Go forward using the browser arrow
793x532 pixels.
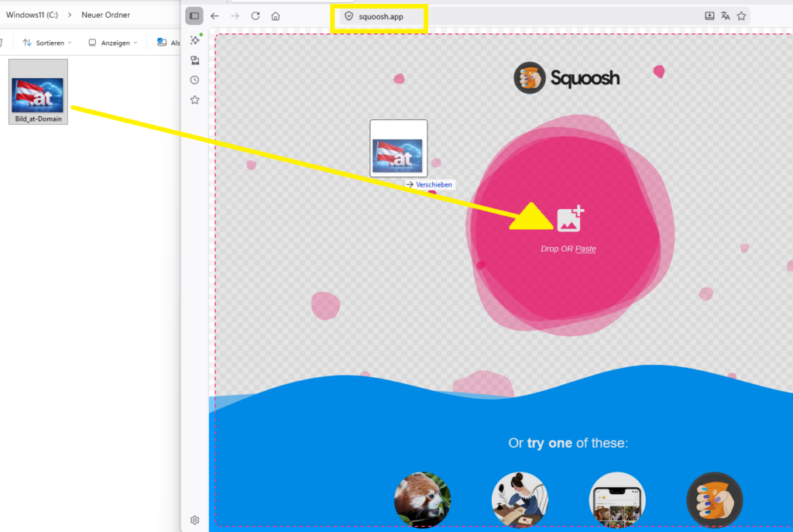[235, 16]
